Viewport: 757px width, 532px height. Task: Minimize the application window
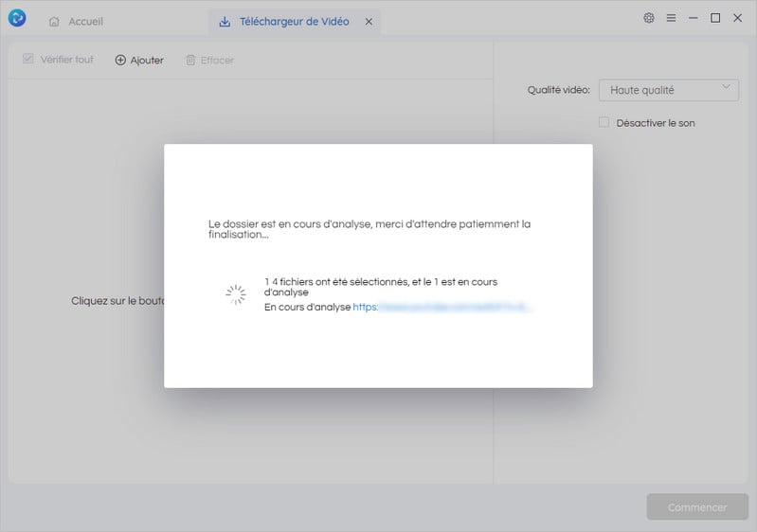(694, 18)
